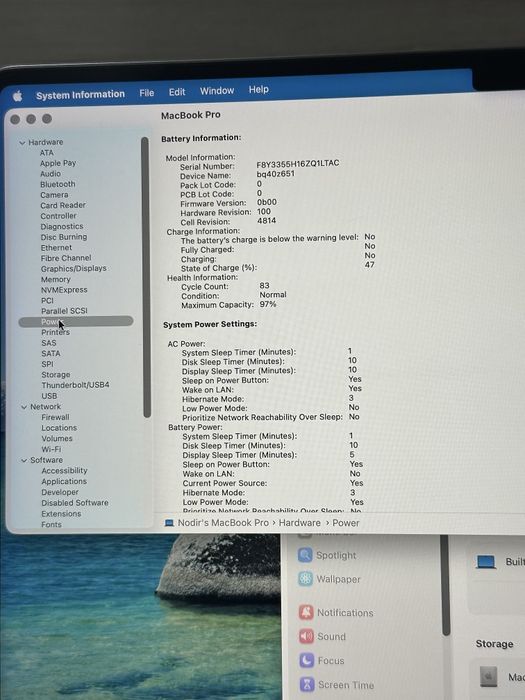Open the Apple menu
This screenshot has width=525, height=700.
coord(17,96)
